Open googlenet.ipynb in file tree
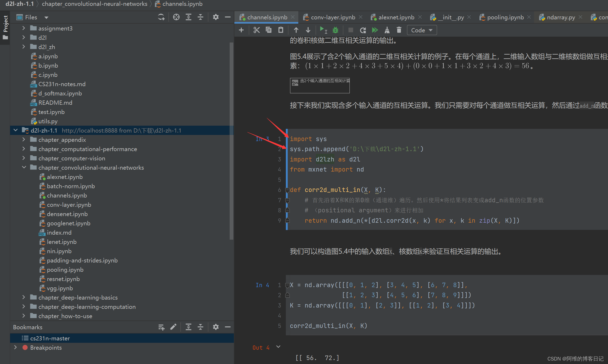The height and width of the screenshot is (364, 608). pyautogui.click(x=69, y=223)
